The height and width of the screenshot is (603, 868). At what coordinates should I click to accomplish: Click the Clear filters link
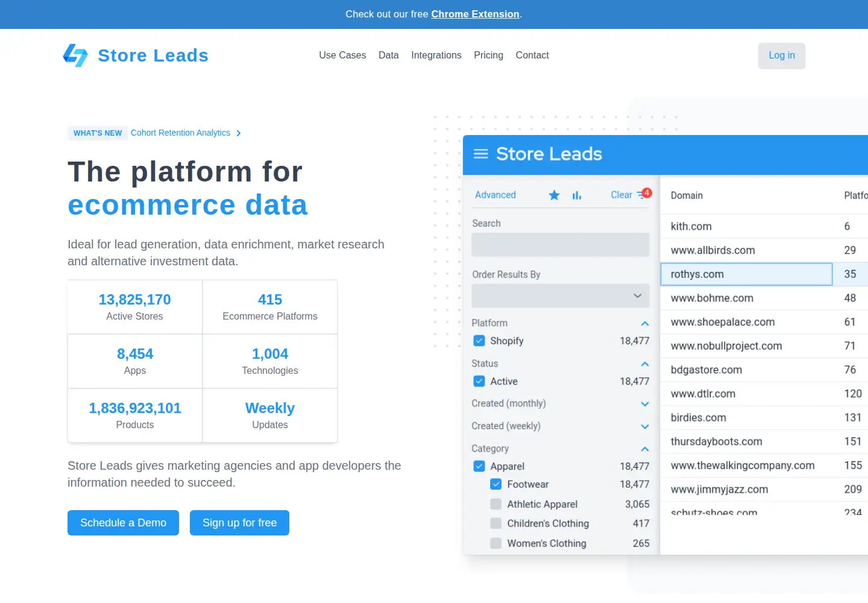pyautogui.click(x=621, y=195)
